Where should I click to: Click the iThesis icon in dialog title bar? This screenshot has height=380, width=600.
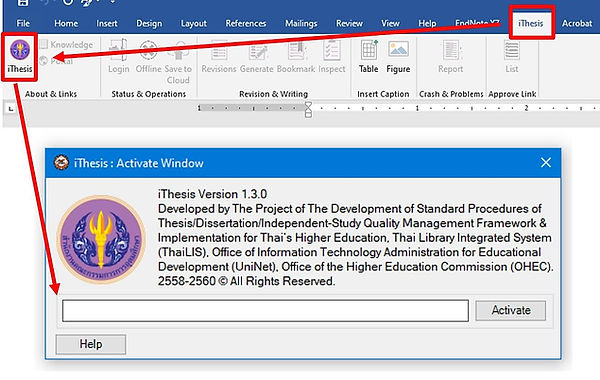click(61, 163)
